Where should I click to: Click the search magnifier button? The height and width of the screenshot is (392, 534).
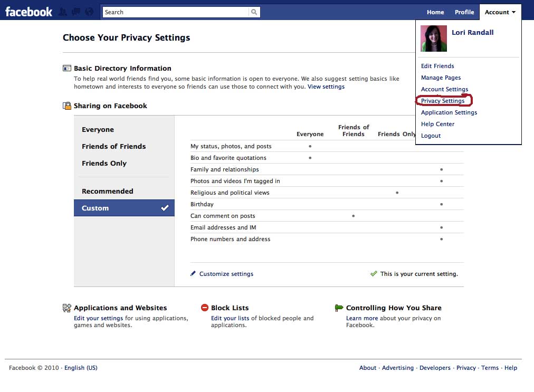pyautogui.click(x=254, y=12)
